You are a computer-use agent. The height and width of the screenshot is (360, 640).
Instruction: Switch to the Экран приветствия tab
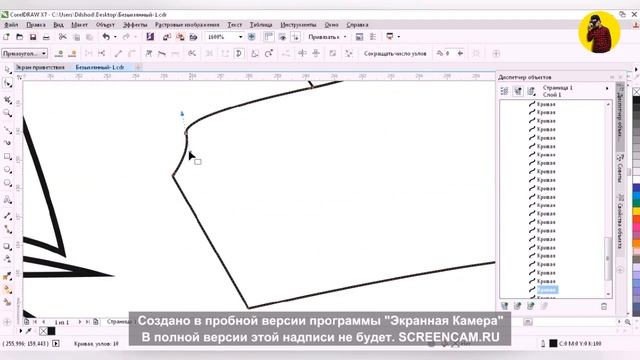click(x=40, y=67)
